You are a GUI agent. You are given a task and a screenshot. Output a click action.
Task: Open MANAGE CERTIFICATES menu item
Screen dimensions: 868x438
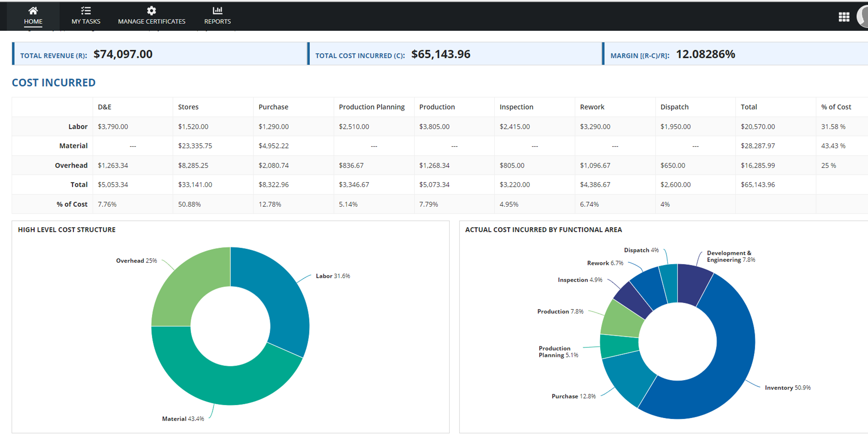pos(151,16)
